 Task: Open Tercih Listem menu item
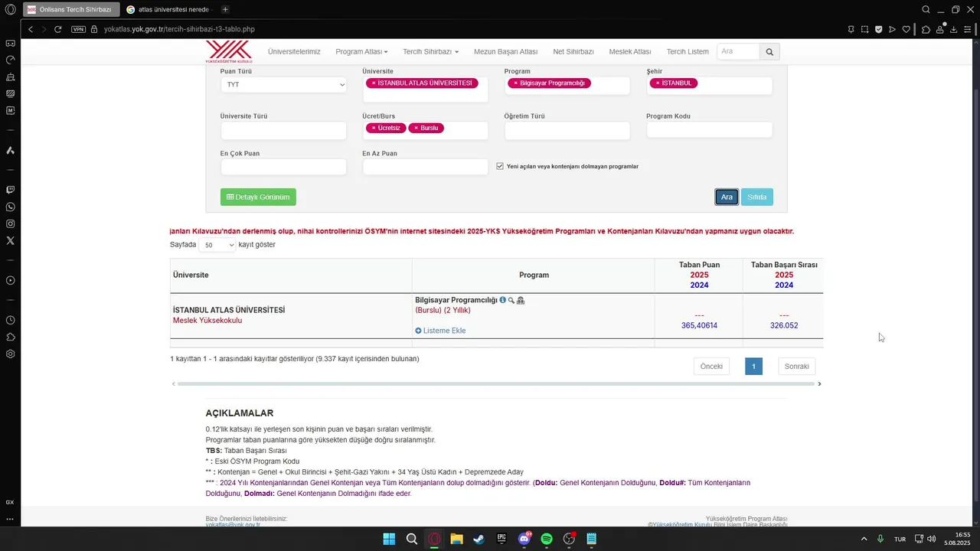688,51
